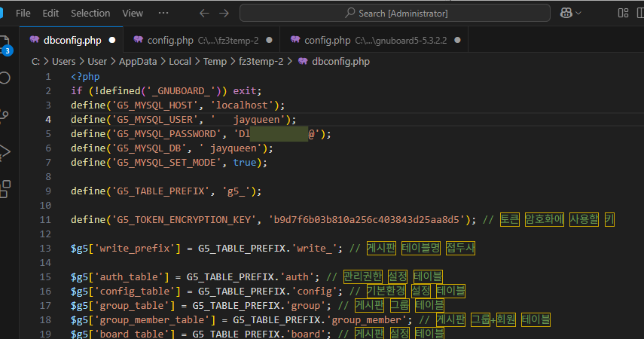The height and width of the screenshot is (339, 644).
Task: Open the Selection menu
Action: [90, 13]
